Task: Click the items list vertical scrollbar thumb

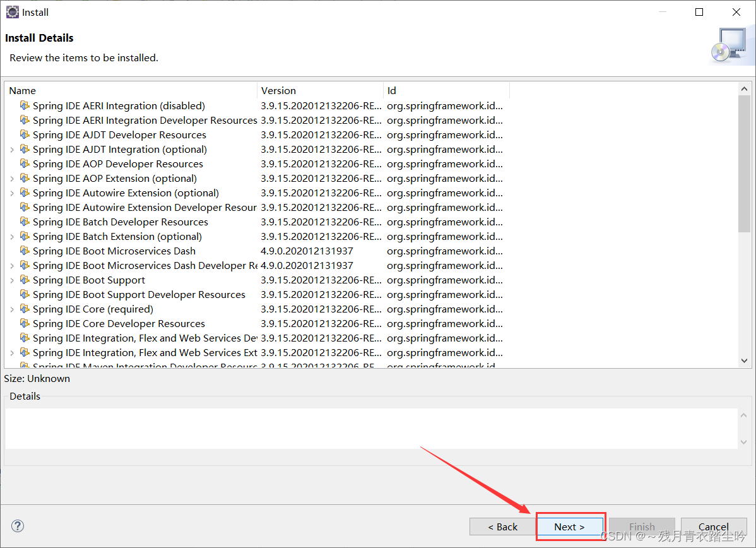Action: (x=744, y=164)
